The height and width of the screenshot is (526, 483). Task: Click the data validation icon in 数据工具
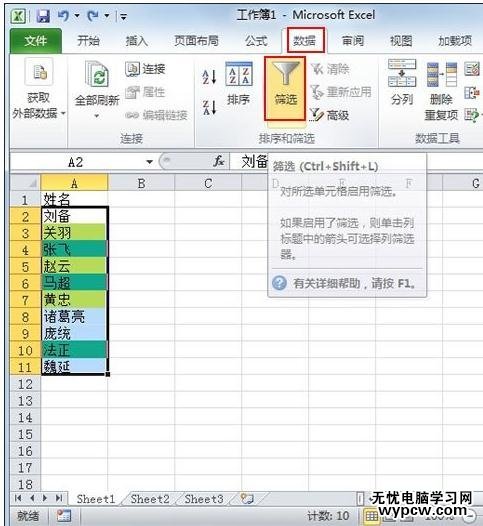tap(472, 69)
